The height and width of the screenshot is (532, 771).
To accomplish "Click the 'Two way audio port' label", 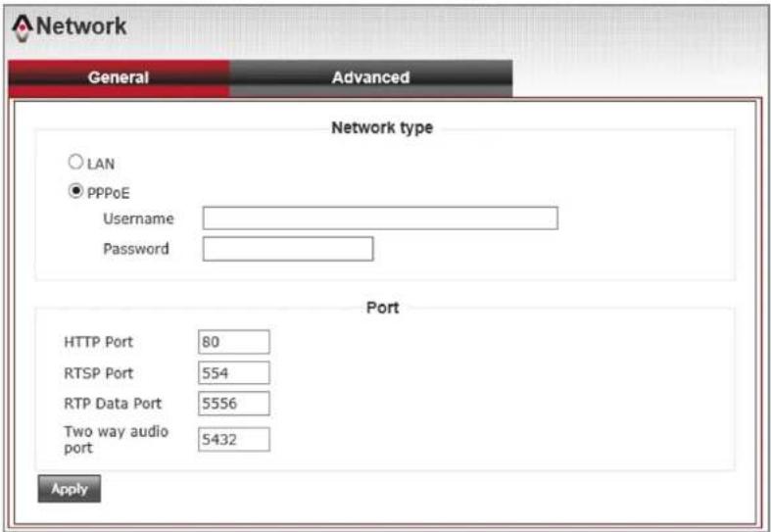I will click(x=116, y=440).
